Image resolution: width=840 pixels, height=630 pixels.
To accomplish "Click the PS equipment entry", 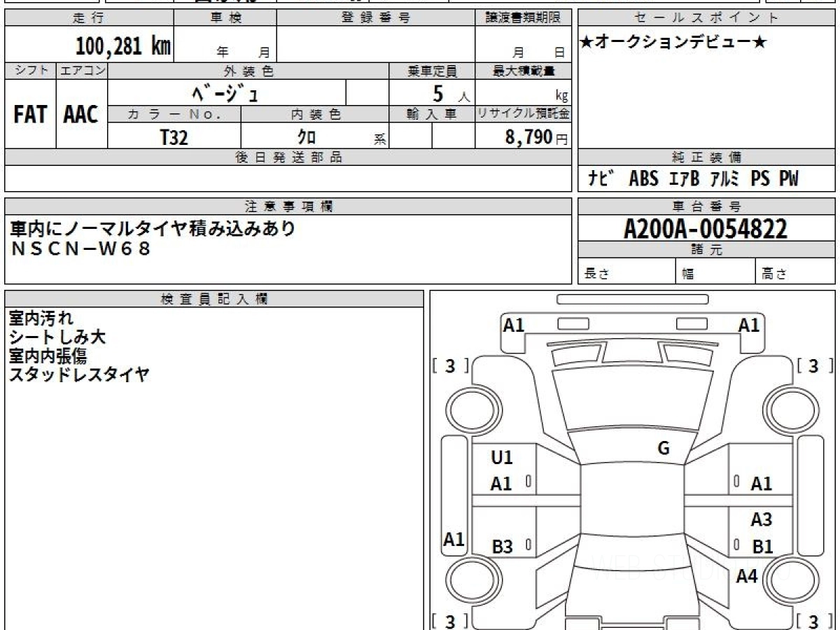I will tap(760, 179).
